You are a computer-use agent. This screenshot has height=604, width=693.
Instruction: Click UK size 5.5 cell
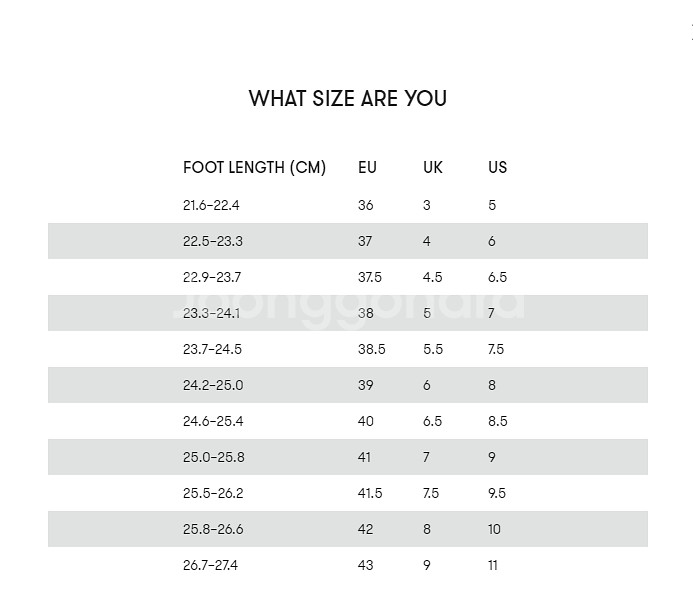tap(433, 349)
